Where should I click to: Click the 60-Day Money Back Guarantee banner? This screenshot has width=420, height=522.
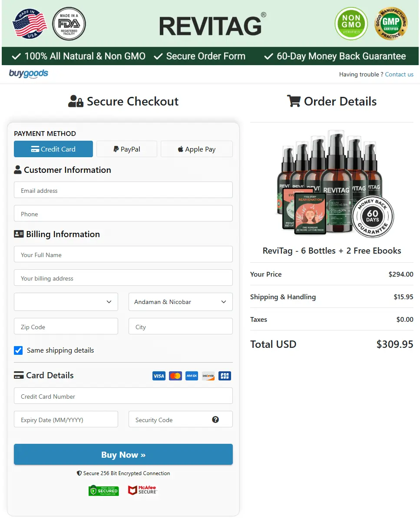[x=335, y=56]
